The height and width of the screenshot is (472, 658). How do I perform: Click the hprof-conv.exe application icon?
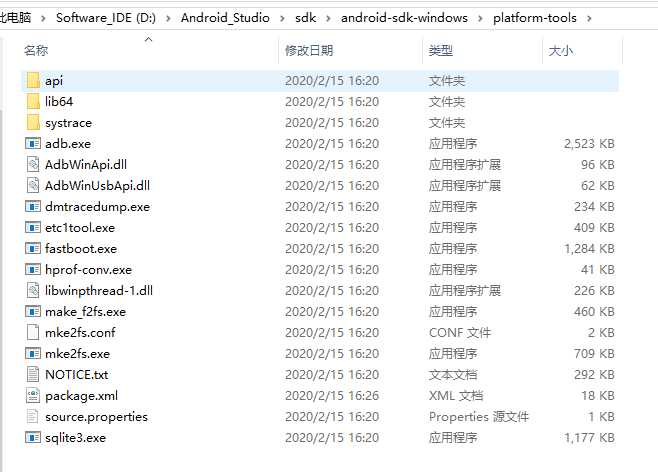(33, 269)
